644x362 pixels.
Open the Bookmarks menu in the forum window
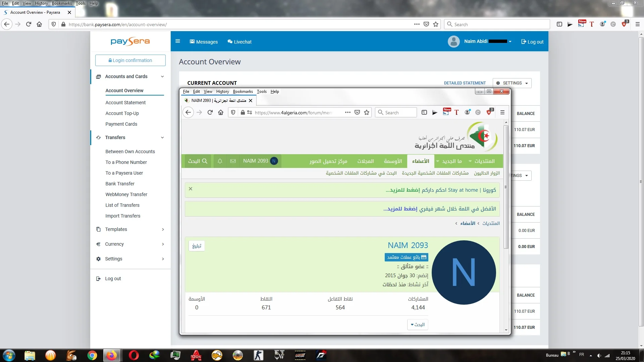tap(243, 92)
